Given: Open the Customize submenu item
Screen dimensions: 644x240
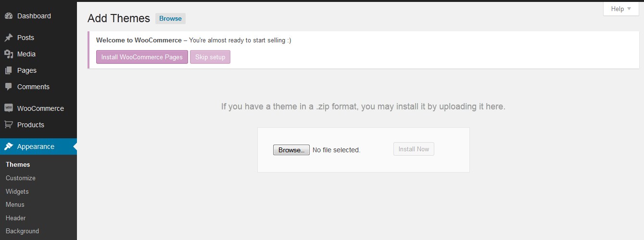Looking at the screenshot, I should click(21, 178).
